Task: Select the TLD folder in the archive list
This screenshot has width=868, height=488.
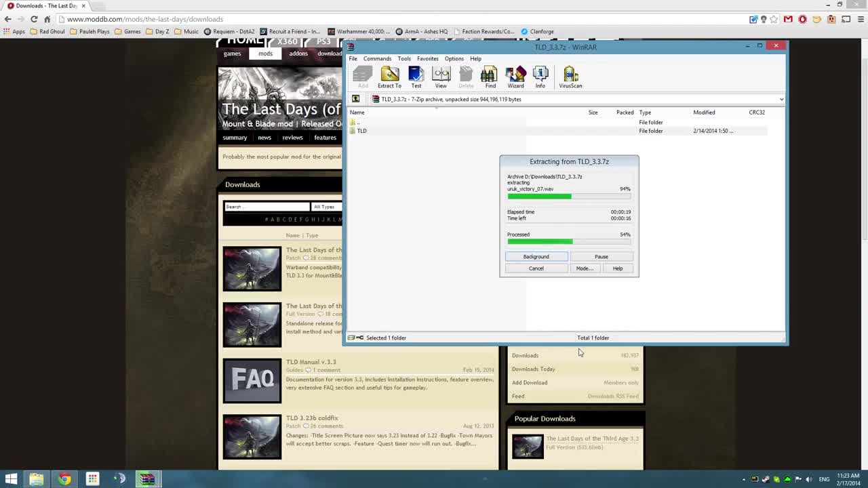Action: (358, 131)
